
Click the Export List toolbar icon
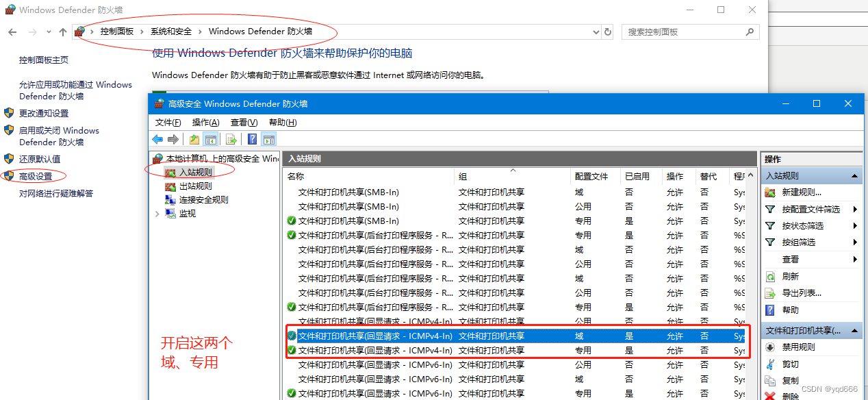tap(231, 139)
